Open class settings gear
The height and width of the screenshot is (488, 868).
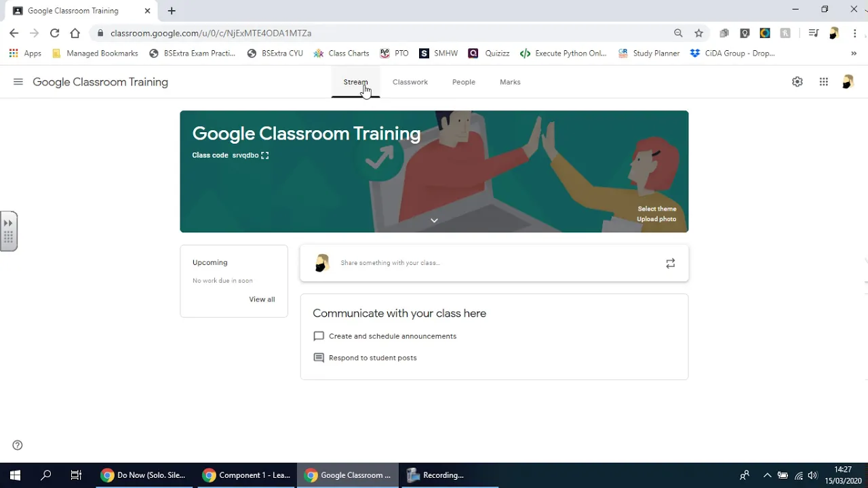click(797, 82)
